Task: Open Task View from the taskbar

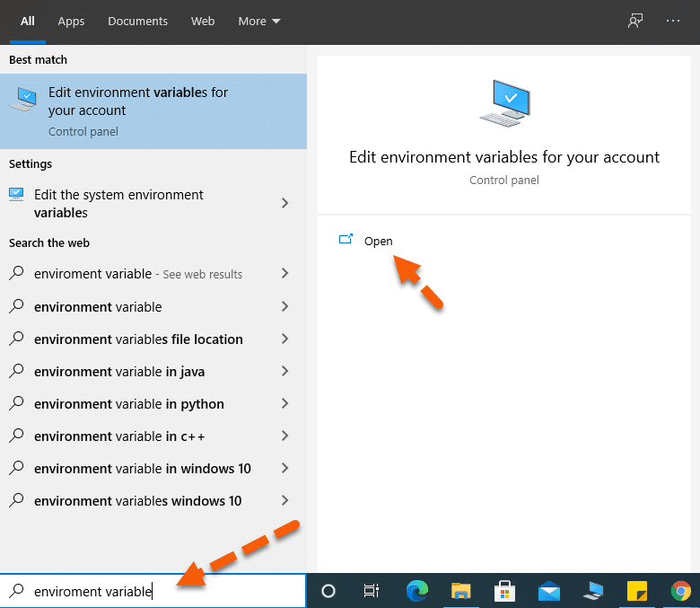Action: pyautogui.click(x=372, y=590)
